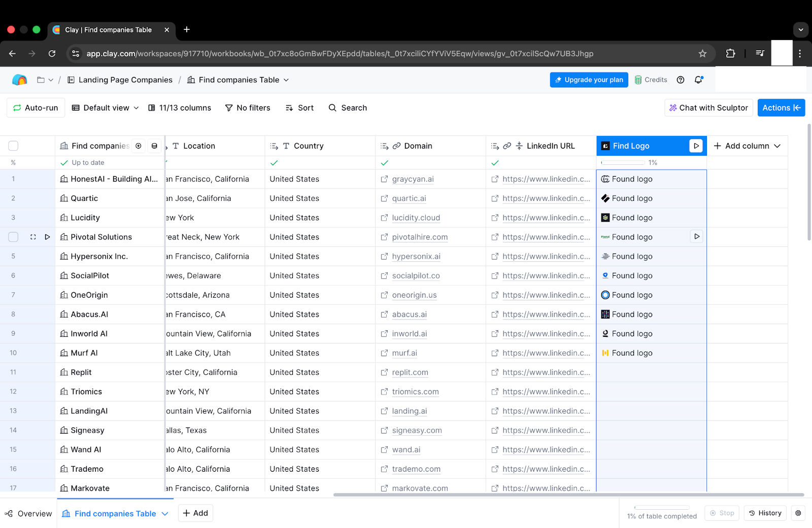Open the History panel
Viewport: 812px width, 528px height.
tap(765, 513)
